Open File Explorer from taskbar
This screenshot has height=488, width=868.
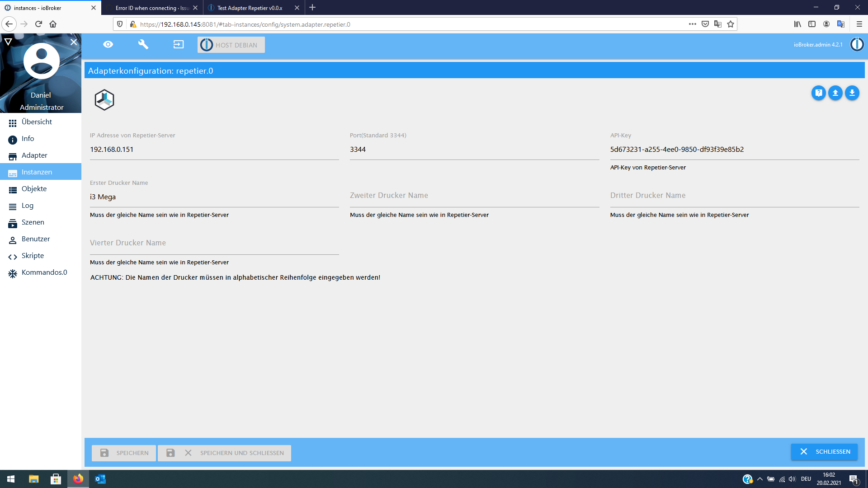pyautogui.click(x=34, y=479)
